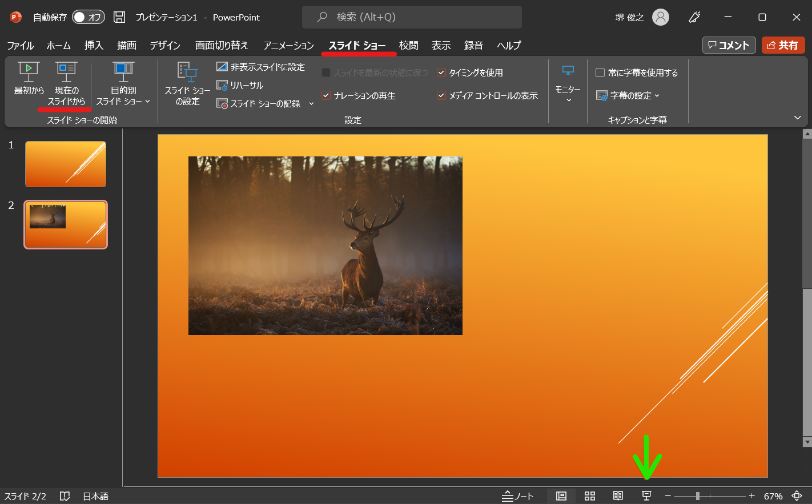Open the ヘルプ tab

coord(509,45)
